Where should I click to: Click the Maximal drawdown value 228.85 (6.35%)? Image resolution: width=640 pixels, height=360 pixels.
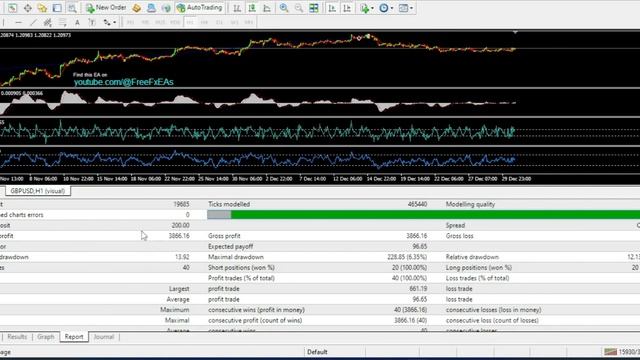tap(407, 257)
